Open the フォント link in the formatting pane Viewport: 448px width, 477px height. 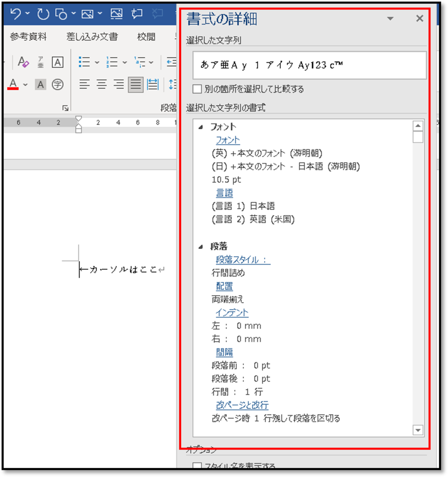tap(227, 140)
